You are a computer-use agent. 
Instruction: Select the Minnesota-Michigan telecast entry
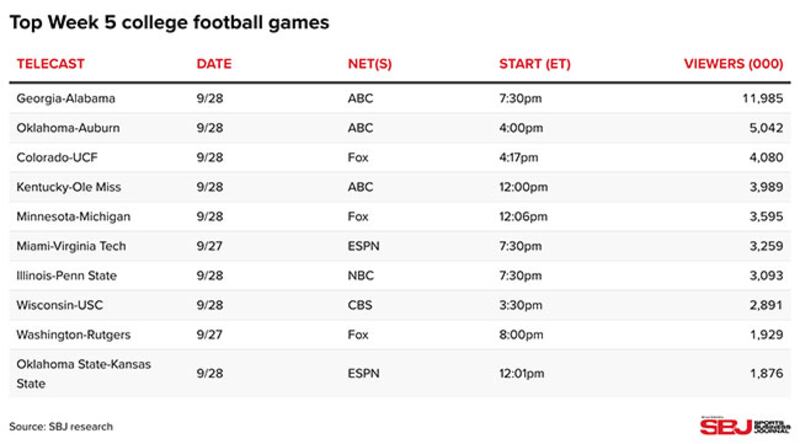(74, 216)
